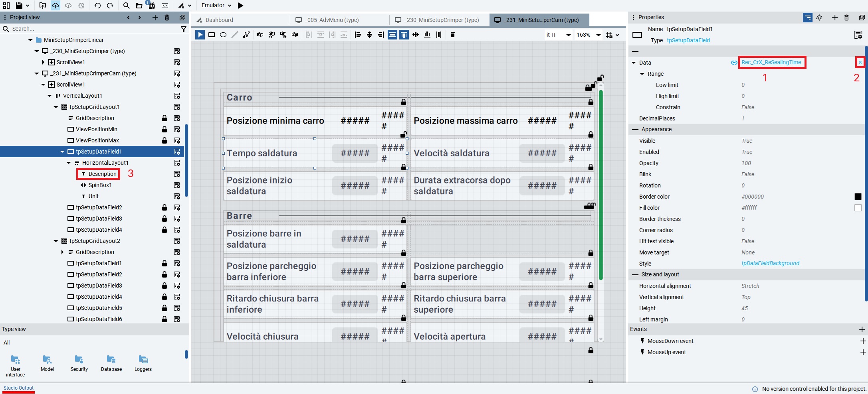868x394 pixels.
Task: Pick the polyline drawing tool
Action: 246,35
